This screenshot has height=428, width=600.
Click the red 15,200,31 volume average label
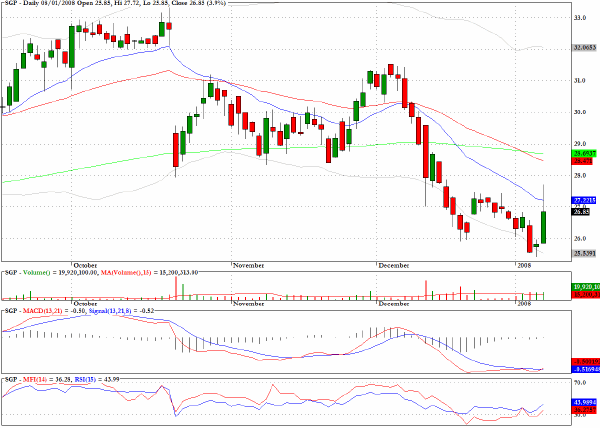pyautogui.click(x=585, y=295)
